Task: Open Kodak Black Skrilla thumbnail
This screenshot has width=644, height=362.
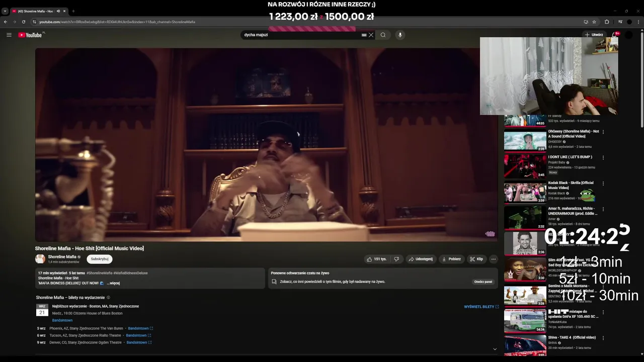Action: (525, 193)
